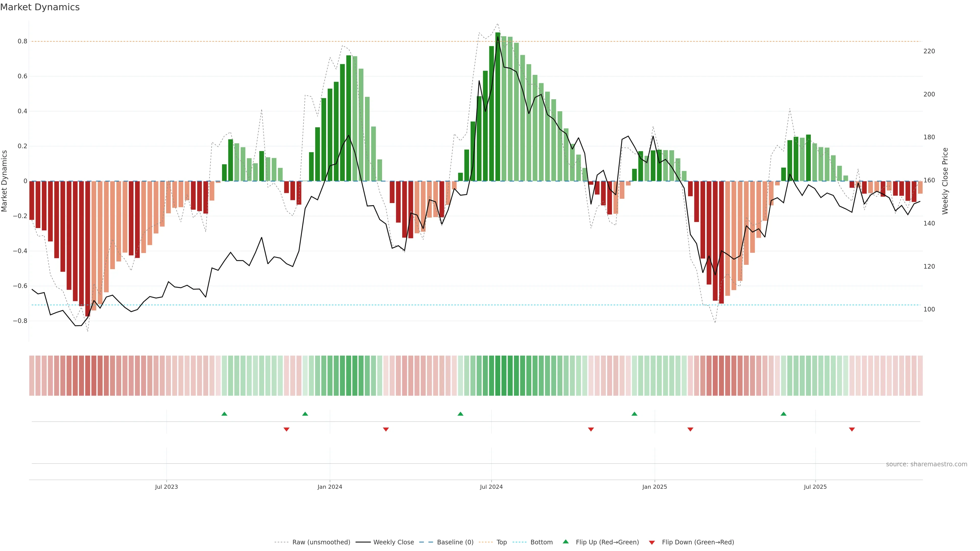Toggle the Baseline (0) legend entry
The image size is (980, 551).
tap(455, 542)
